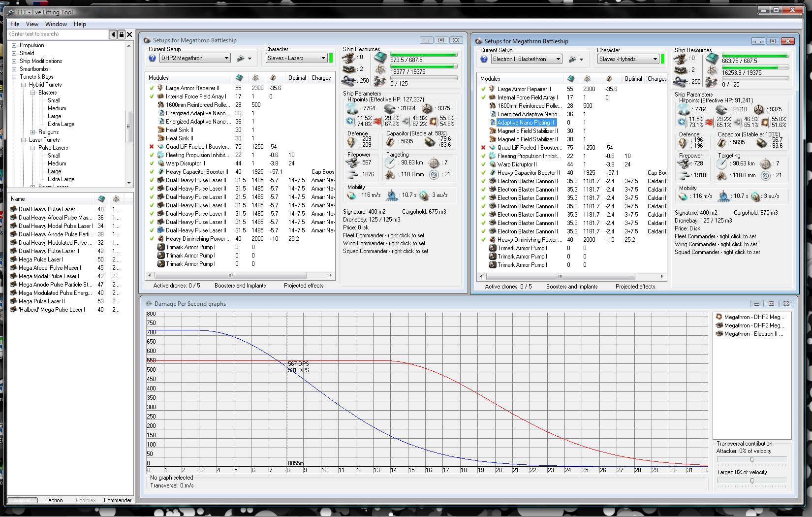Click the CPU column icon in left Modules header
Viewport: 812px width, 517px height.
(x=239, y=78)
